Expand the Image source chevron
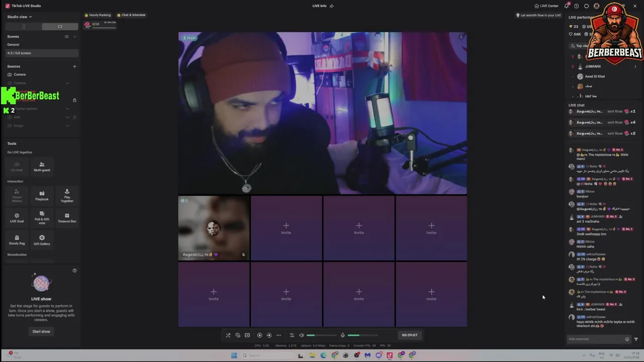 pos(67,126)
